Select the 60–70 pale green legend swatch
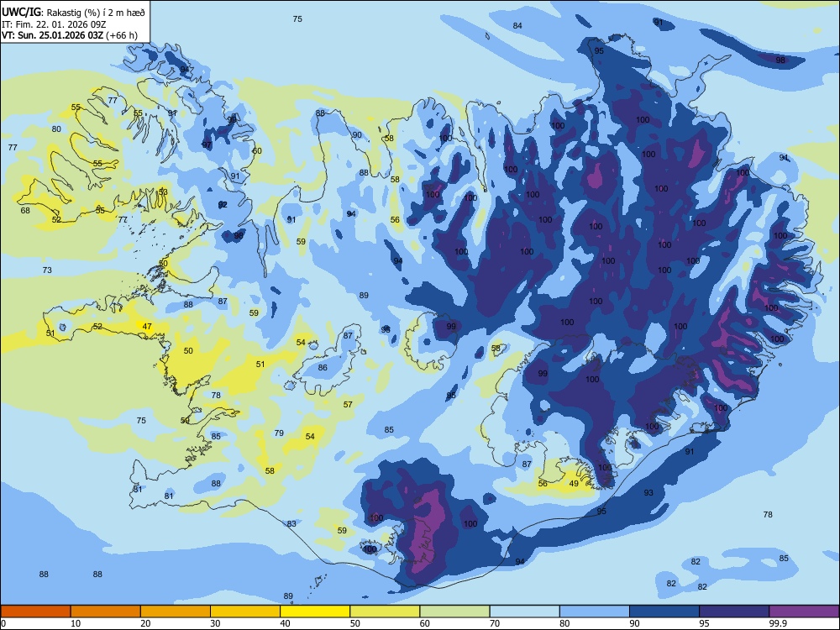This screenshot has height=630, width=840. tap(454, 612)
